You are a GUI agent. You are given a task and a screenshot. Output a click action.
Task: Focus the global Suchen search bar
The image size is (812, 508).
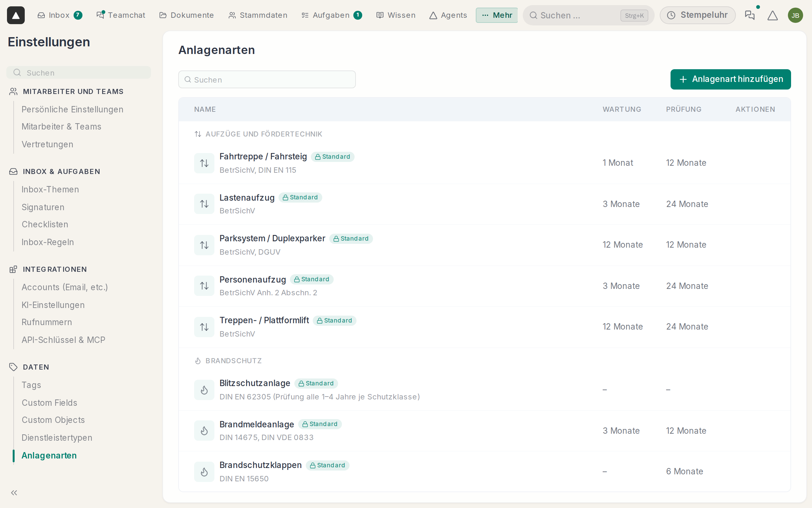[x=588, y=15]
